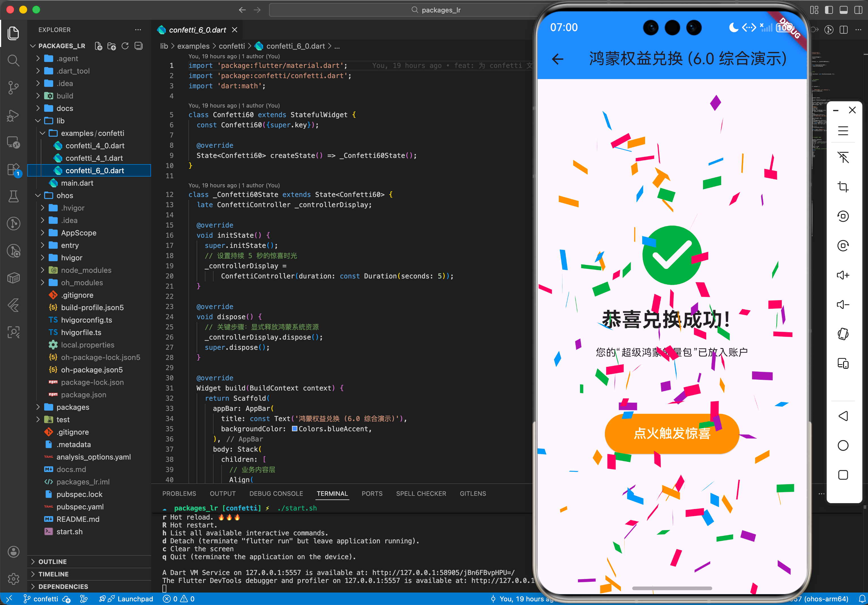The image size is (868, 605).
Task: Expand the packages folder
Action: pos(73,407)
